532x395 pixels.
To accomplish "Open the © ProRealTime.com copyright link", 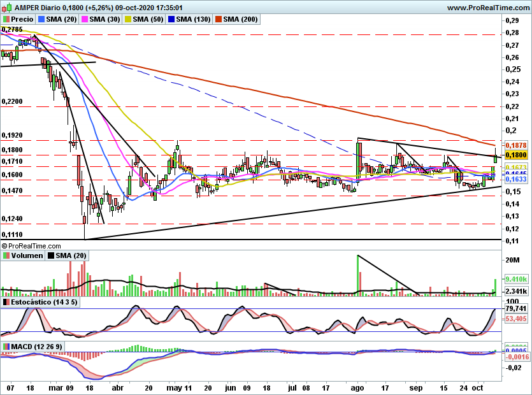I will tap(31, 246).
